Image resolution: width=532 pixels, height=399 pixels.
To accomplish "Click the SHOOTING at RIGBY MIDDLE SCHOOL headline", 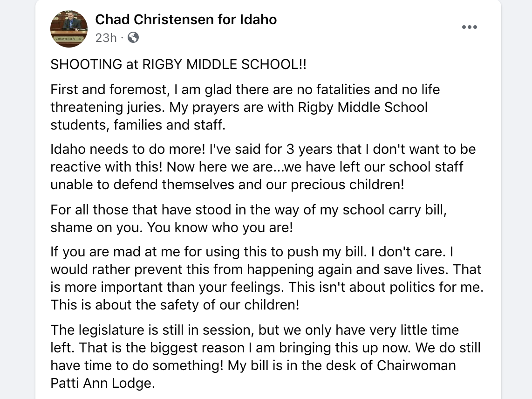I will point(178,64).
